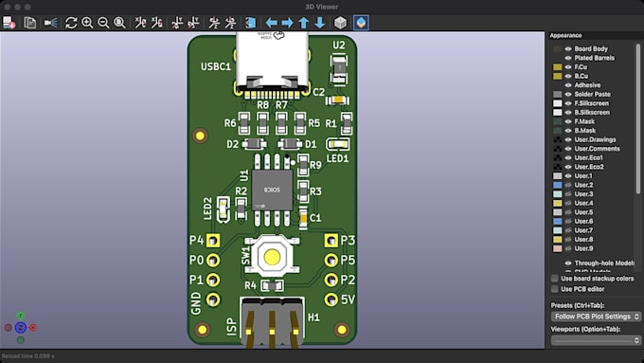
Task: Click the Solder Paste color swatch
Action: (x=557, y=94)
